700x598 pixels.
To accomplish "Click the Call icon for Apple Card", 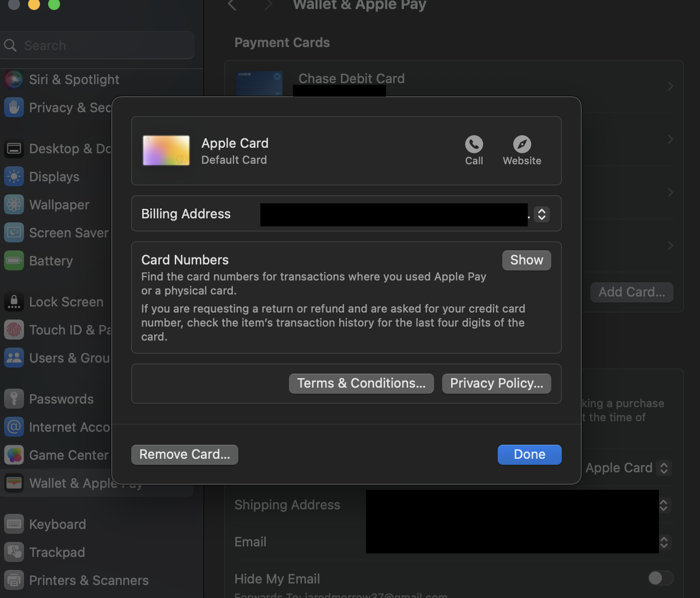I will click(474, 145).
